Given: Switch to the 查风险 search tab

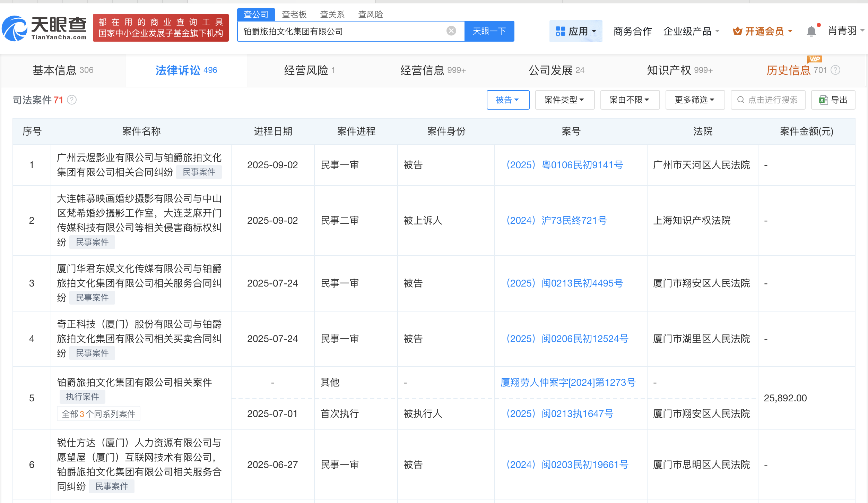Looking at the screenshot, I should [x=370, y=14].
